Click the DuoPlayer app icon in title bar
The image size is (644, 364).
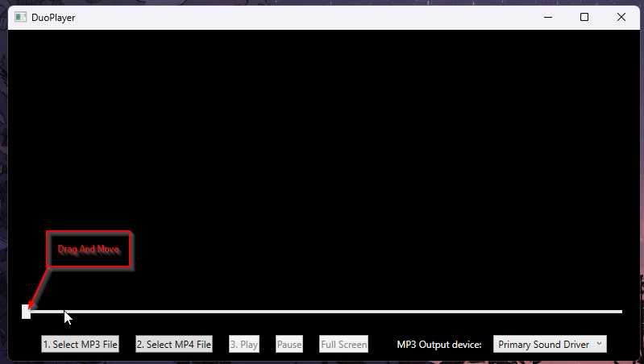pos(20,17)
